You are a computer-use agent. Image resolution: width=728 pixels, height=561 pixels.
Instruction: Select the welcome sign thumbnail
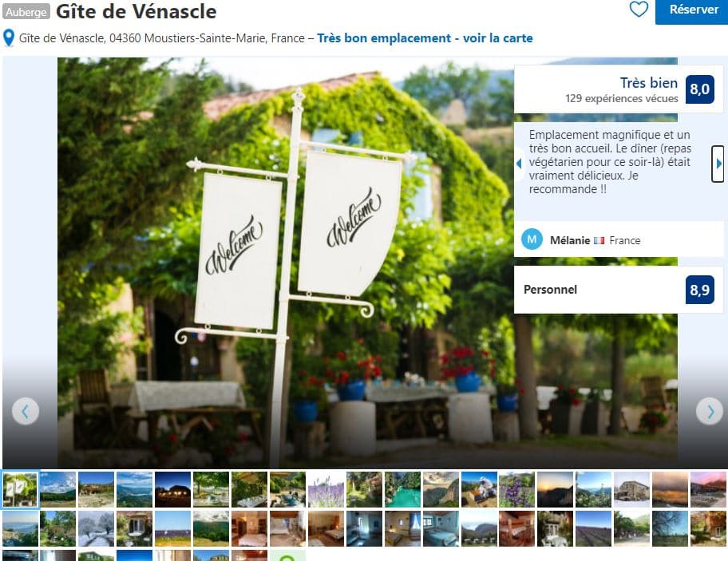click(x=20, y=489)
